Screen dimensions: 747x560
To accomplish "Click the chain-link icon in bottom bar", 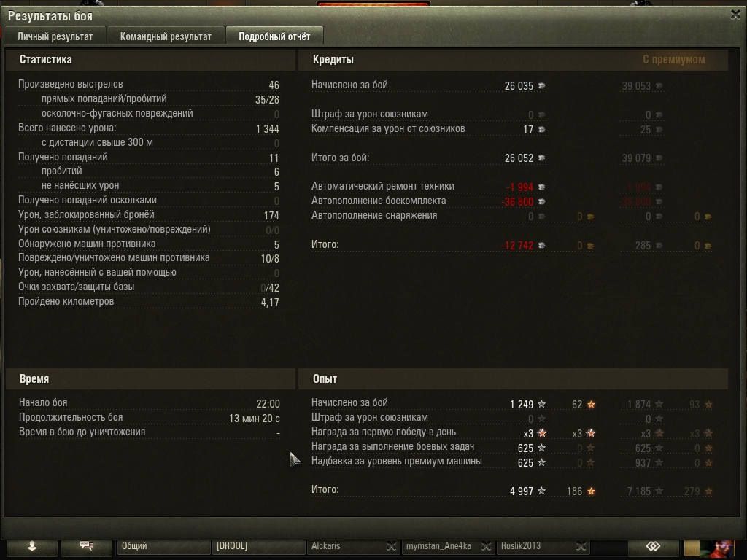I will pyautogui.click(x=653, y=546).
